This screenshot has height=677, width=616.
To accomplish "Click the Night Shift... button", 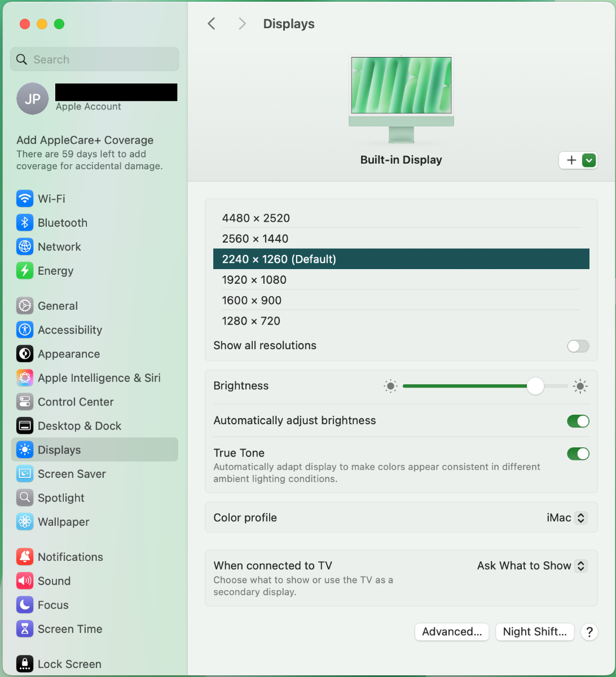I will (535, 632).
